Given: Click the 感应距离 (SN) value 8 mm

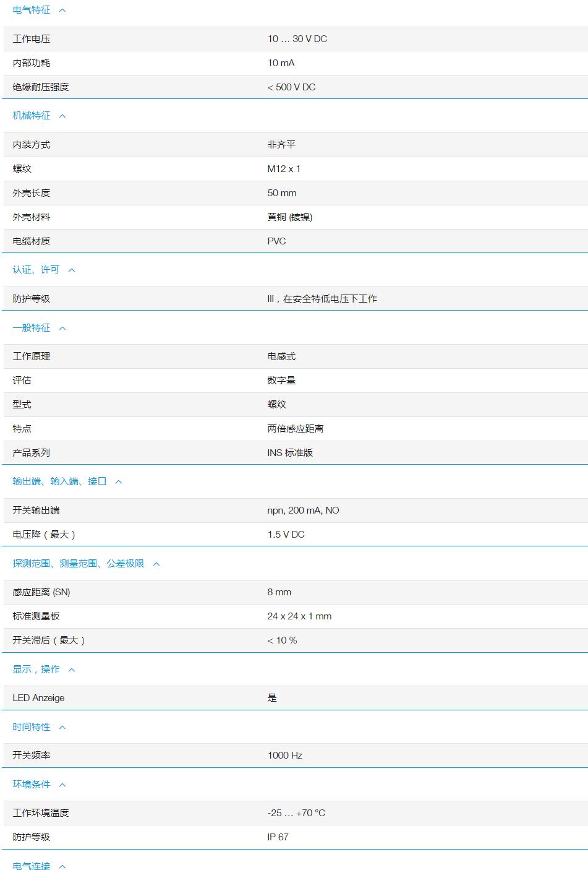Looking at the screenshot, I should [277, 592].
